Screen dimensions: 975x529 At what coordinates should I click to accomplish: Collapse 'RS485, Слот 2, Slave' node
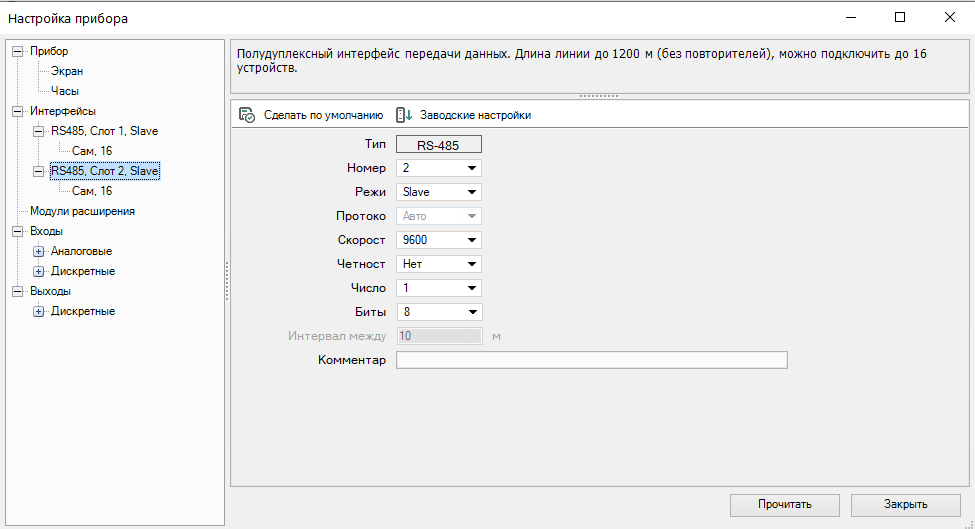coord(39,172)
